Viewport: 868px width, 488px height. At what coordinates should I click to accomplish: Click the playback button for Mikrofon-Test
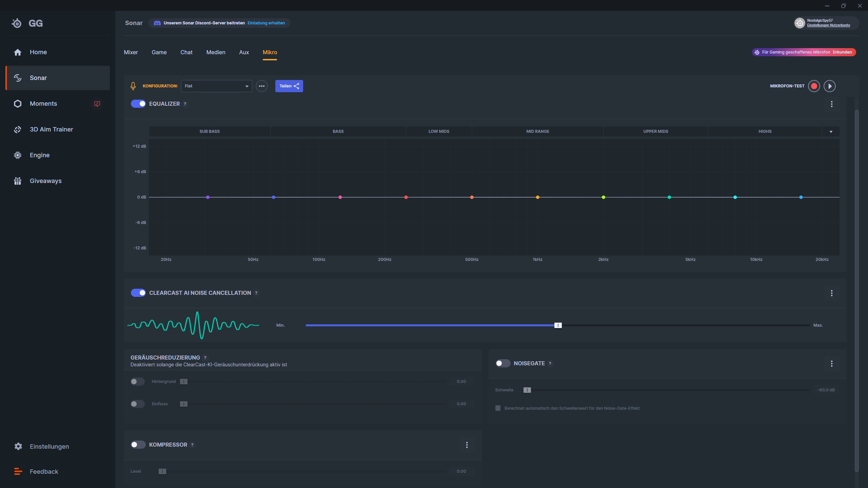(x=830, y=86)
